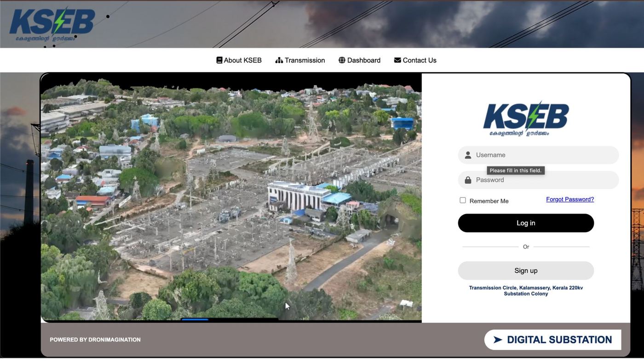Click the user icon in Username field
644x362 pixels.
(x=468, y=155)
